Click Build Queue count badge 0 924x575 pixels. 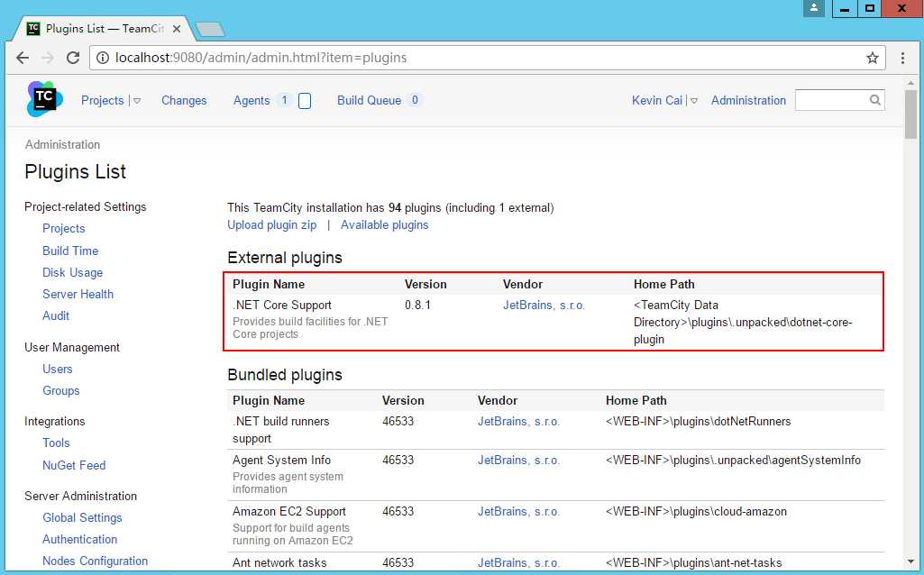coord(415,100)
